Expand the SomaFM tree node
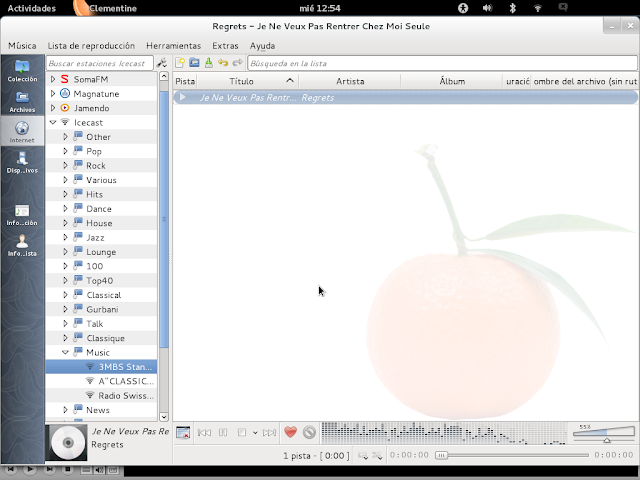The width and height of the screenshot is (640, 480). 53,79
